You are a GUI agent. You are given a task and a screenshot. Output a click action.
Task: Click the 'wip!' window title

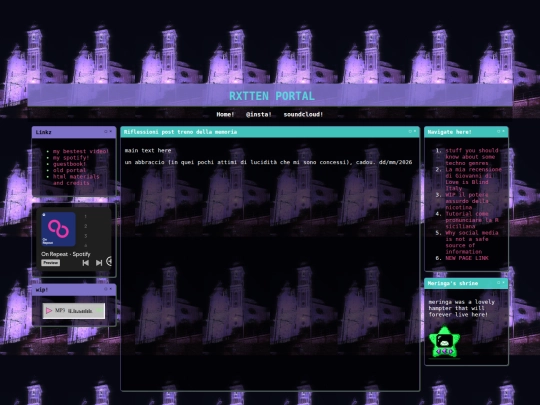click(x=42, y=290)
